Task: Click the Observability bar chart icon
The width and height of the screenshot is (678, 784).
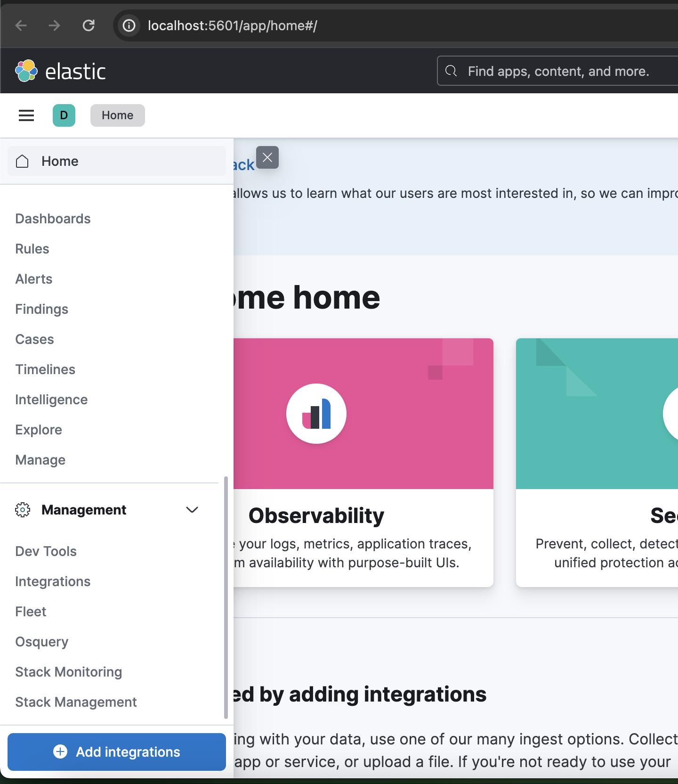Action: [316, 414]
